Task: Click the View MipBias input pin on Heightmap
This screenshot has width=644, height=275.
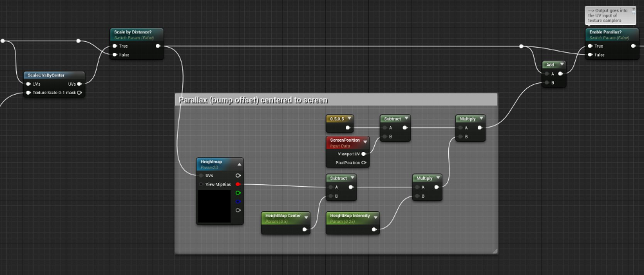Action: click(201, 184)
